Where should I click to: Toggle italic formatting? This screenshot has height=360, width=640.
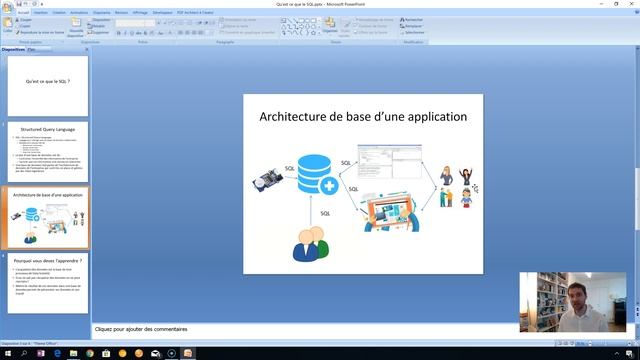pyautogui.click(x=125, y=33)
